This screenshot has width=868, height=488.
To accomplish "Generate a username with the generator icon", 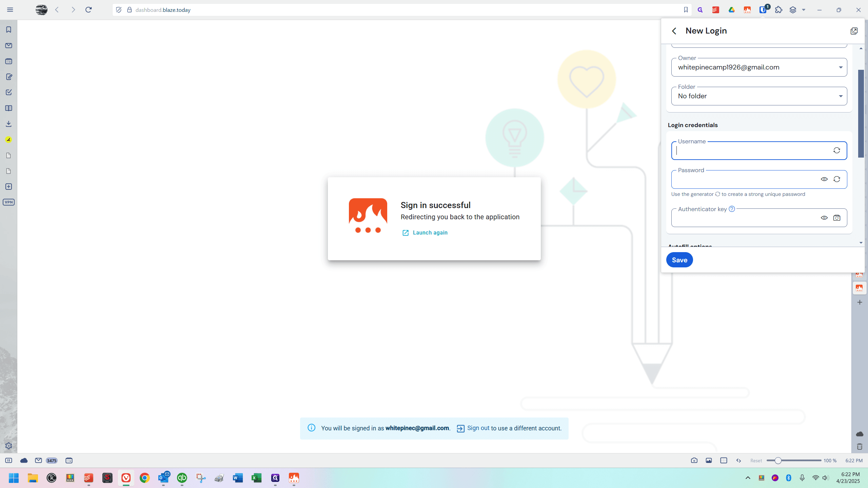I will pos(836,150).
